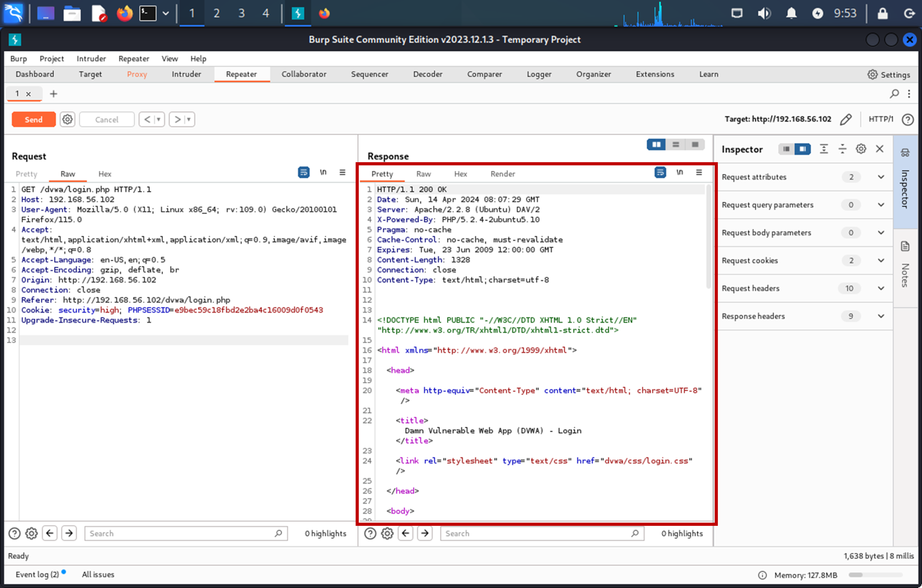Open the Notes side tab

click(905, 268)
